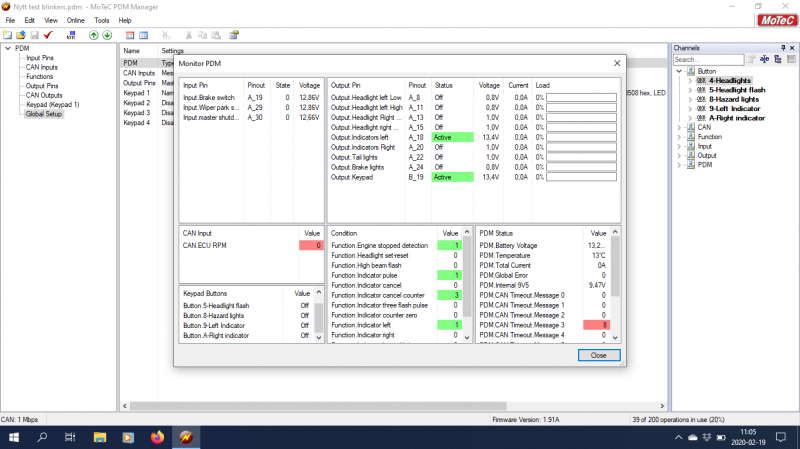This screenshot has width=800, height=449.
Task: Click the grayed Paste toolbar icon
Action: [x=216, y=35]
